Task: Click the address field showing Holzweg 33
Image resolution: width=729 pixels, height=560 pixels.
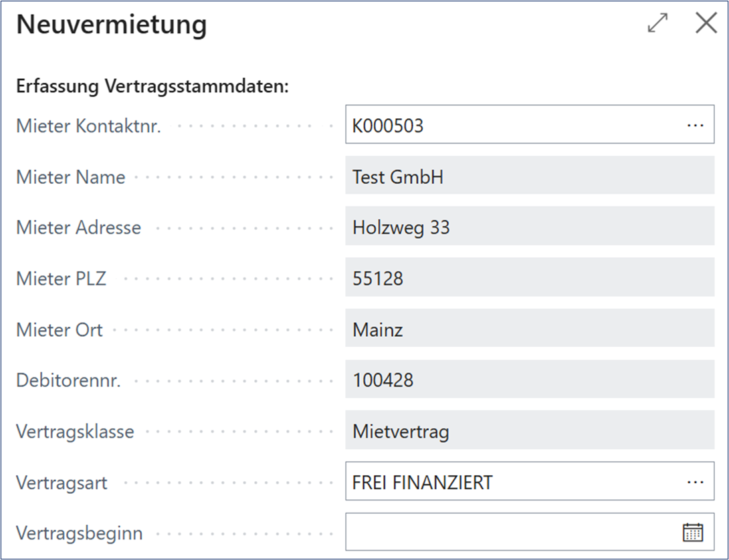Action: point(468,227)
